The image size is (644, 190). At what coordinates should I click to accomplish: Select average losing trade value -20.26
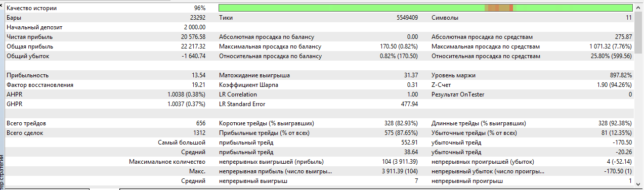(624, 152)
